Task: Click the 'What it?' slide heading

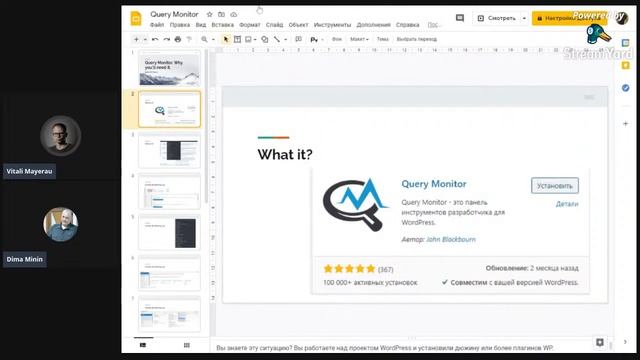Action: [285, 154]
